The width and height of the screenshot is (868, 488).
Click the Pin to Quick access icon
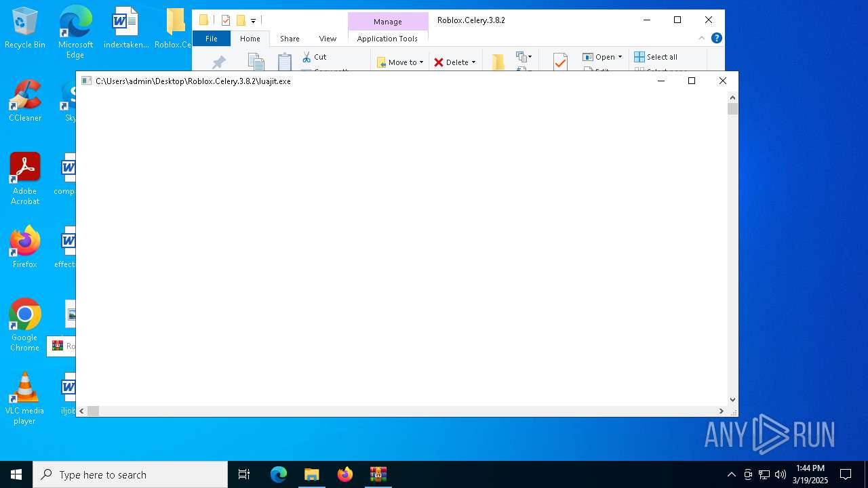coord(218,63)
